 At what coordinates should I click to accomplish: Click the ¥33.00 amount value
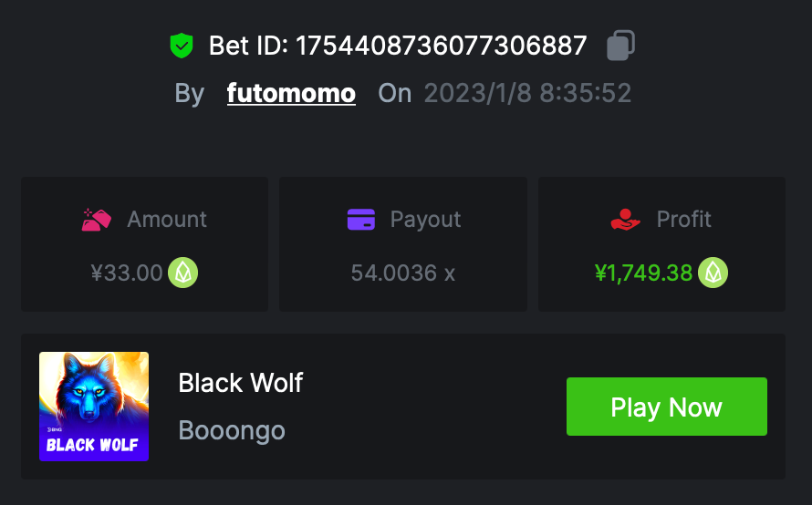(127, 273)
